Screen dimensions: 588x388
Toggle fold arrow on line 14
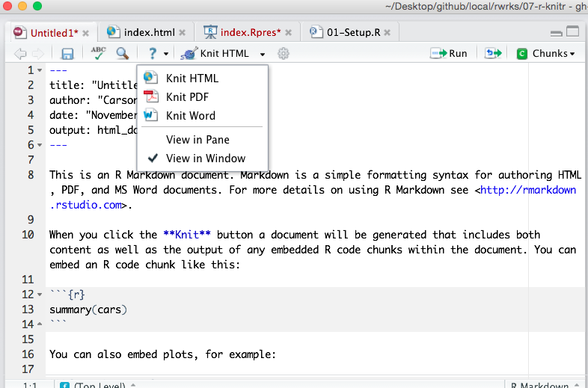click(40, 324)
